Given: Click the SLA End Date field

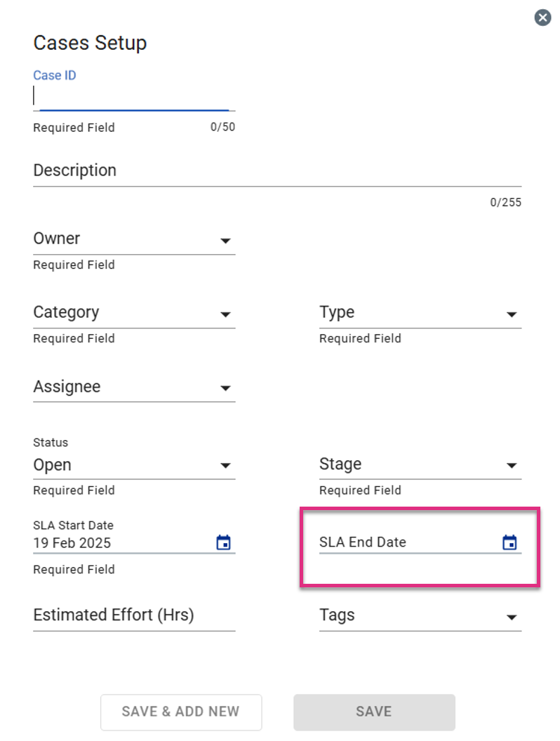Looking at the screenshot, I should point(420,542).
